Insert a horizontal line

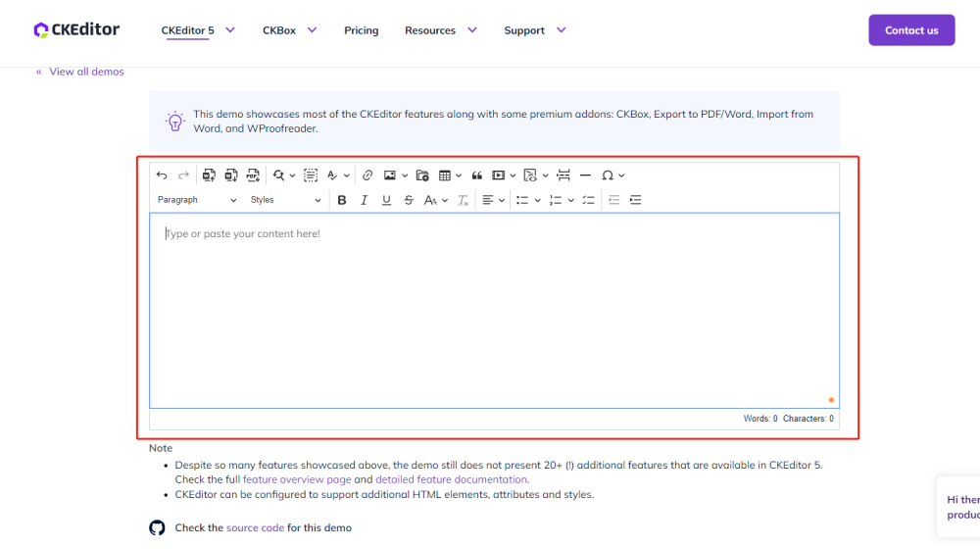coord(586,175)
